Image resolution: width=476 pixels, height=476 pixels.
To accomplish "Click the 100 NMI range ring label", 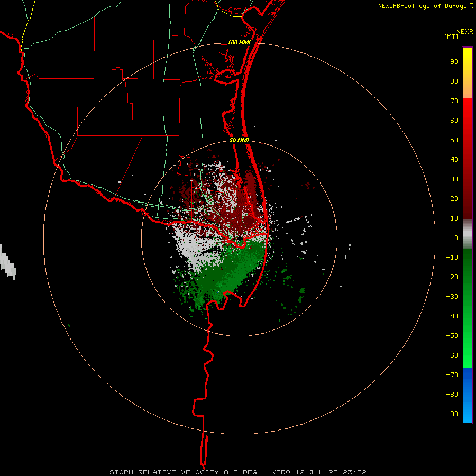I will 239,42.
